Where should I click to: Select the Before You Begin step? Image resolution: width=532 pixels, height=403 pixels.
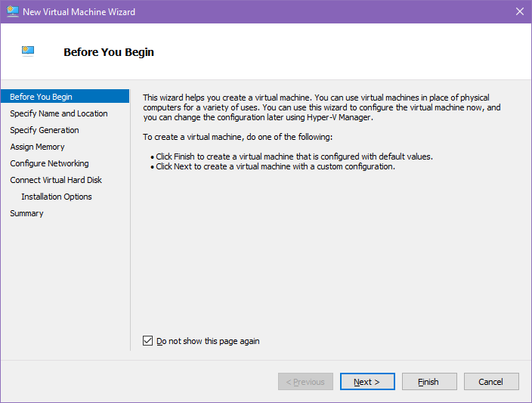[65, 97]
